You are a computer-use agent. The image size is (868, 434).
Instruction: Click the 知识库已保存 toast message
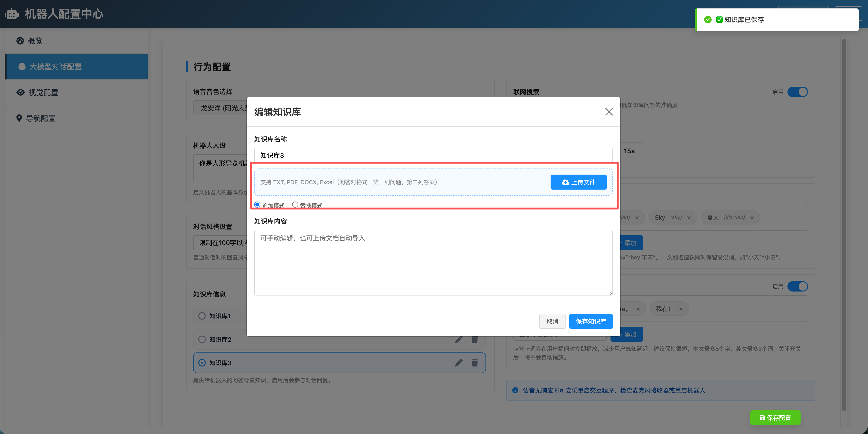pos(777,19)
